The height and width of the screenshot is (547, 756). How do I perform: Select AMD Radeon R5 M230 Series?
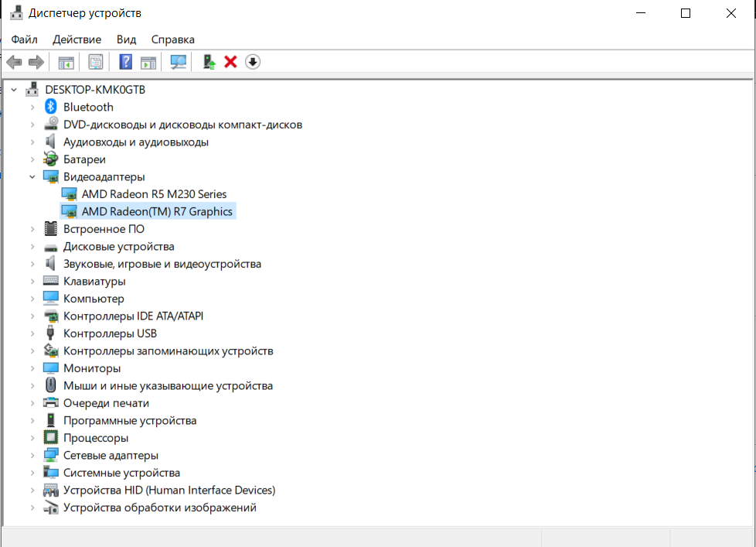coord(154,194)
